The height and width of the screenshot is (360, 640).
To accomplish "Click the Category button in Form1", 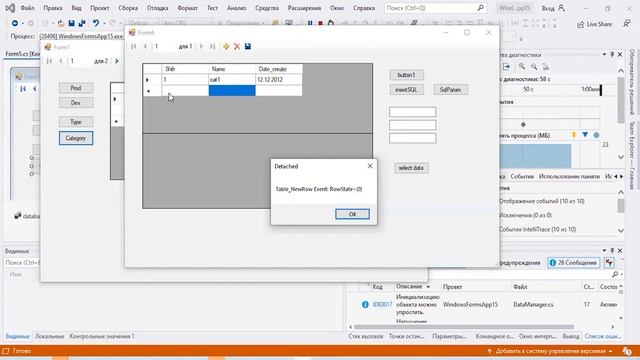I will (x=76, y=138).
